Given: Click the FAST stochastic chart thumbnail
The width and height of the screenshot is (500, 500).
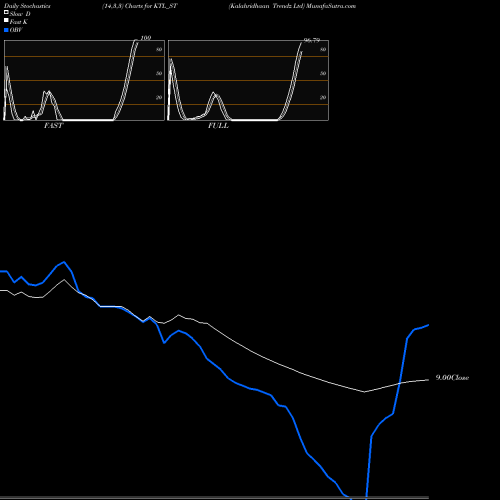Looking at the screenshot, I should tap(84, 80).
